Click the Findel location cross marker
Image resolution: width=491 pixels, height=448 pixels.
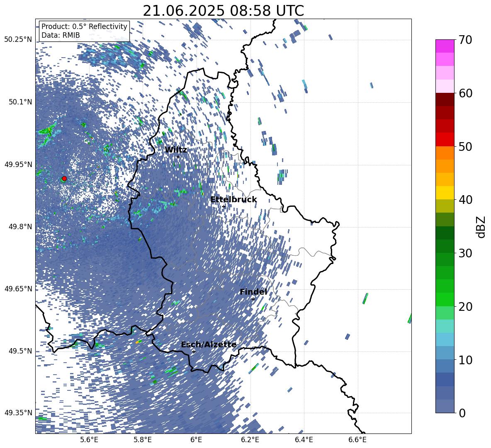tap(253, 299)
